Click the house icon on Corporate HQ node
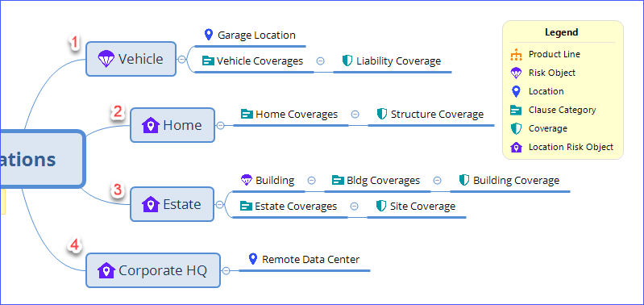 click(x=106, y=270)
